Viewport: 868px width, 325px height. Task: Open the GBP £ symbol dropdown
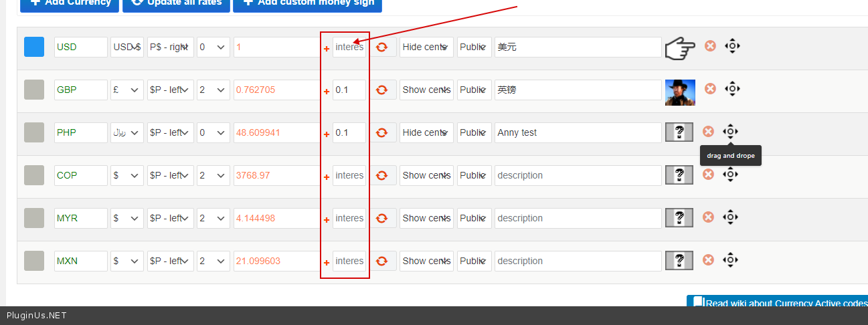(127, 90)
